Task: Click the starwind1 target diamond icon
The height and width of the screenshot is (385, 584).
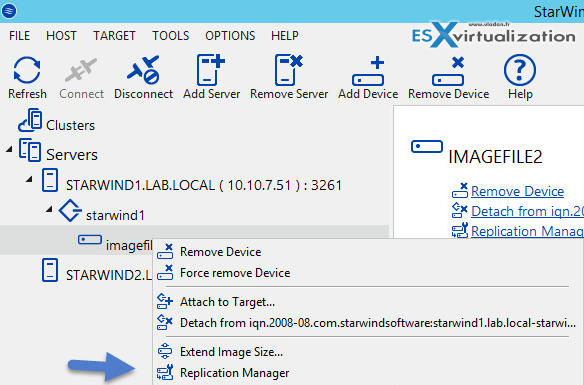Action: point(70,210)
